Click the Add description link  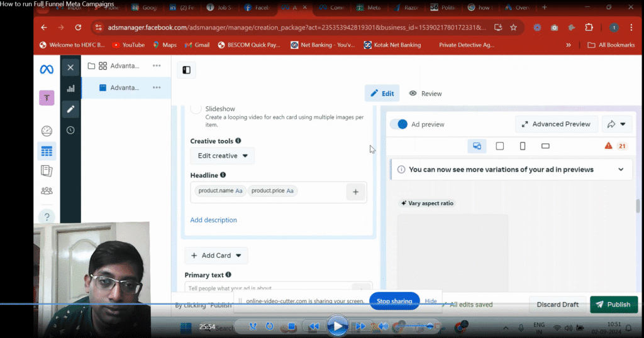click(214, 220)
